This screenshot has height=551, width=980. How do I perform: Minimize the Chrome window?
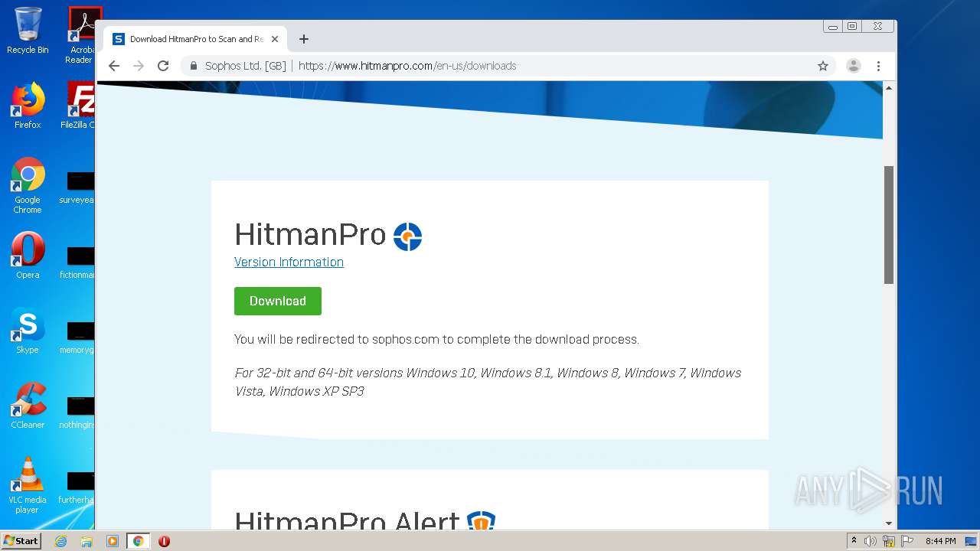pyautogui.click(x=833, y=26)
